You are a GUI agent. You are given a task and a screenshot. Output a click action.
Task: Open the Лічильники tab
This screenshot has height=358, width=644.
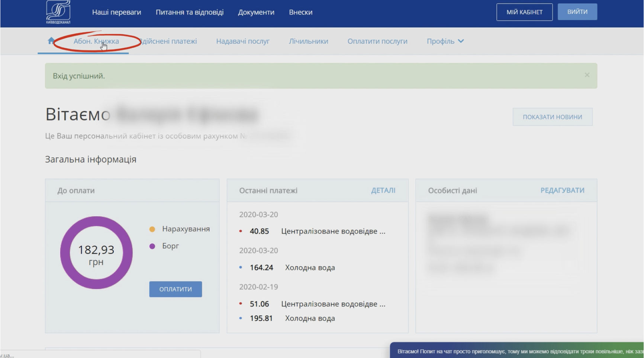click(309, 41)
